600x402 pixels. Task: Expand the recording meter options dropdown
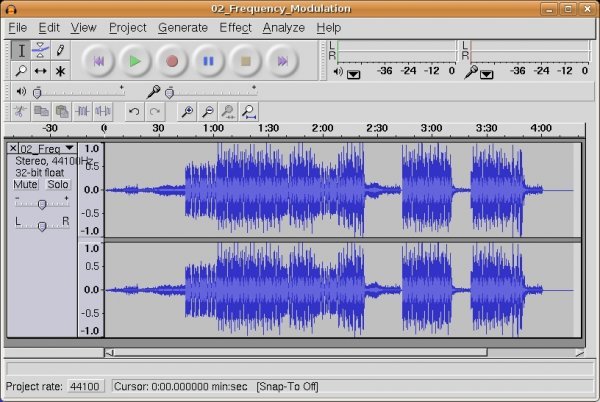(x=486, y=73)
